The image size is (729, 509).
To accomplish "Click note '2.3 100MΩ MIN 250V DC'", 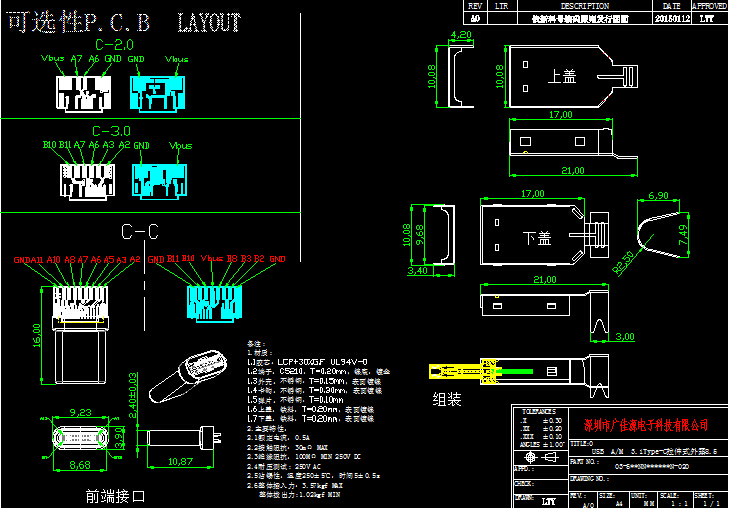I will [304, 457].
